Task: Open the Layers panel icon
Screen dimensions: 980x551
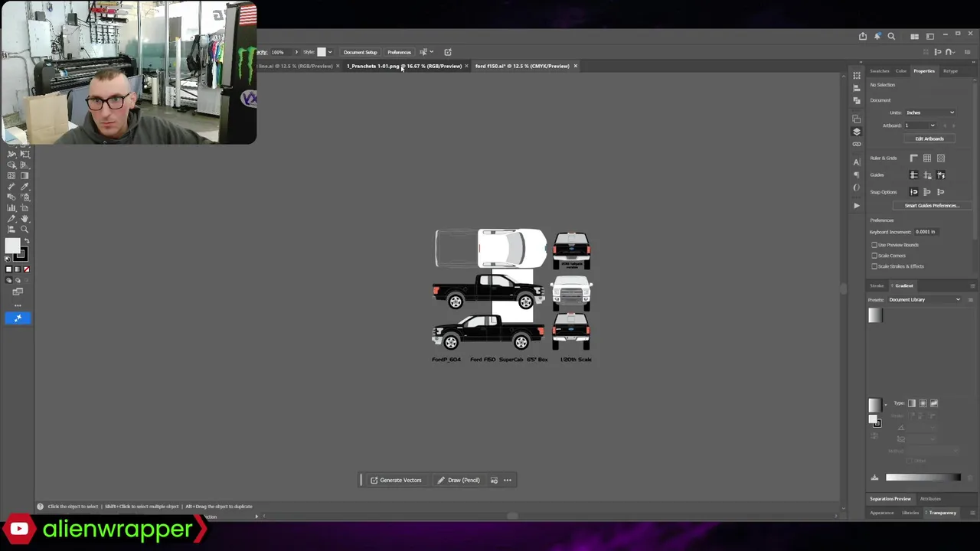Action: point(857,132)
